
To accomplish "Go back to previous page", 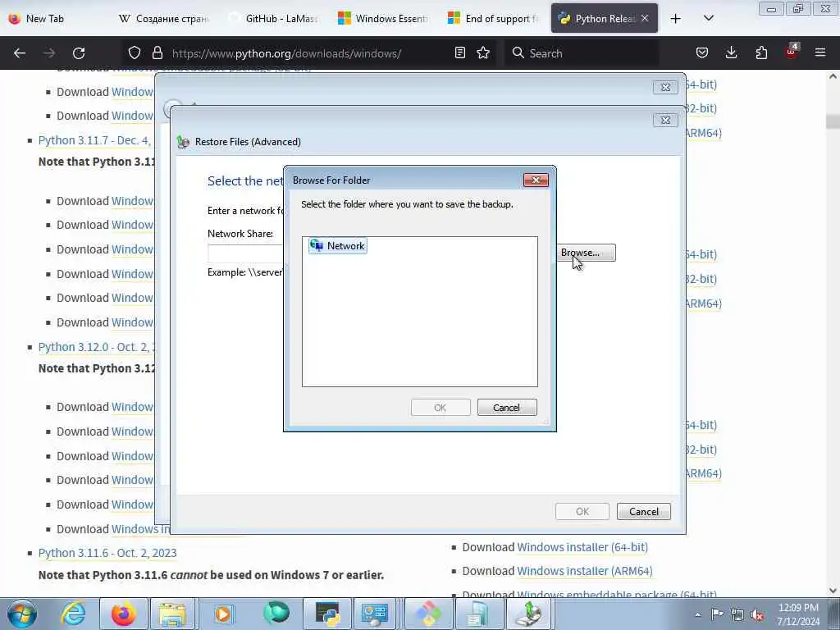I will (20, 53).
